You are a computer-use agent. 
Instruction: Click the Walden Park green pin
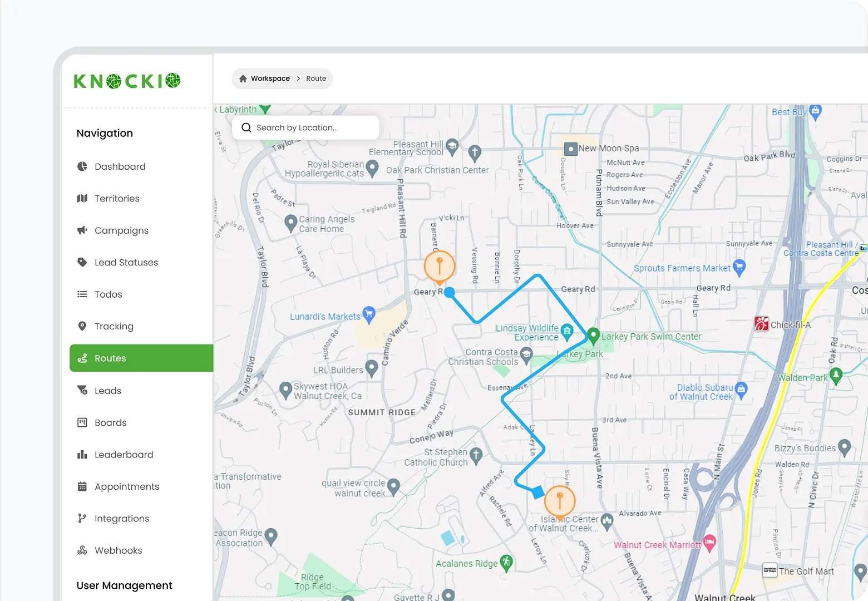pyautogui.click(x=836, y=376)
